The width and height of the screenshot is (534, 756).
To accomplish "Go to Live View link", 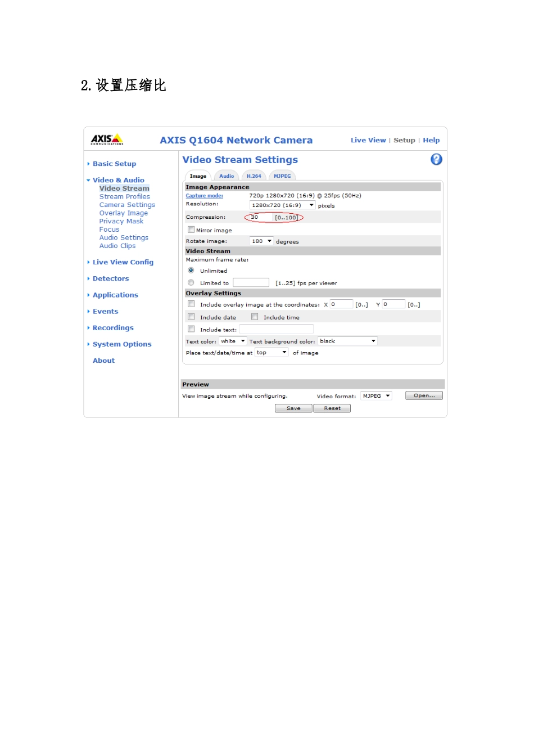I will pos(368,140).
